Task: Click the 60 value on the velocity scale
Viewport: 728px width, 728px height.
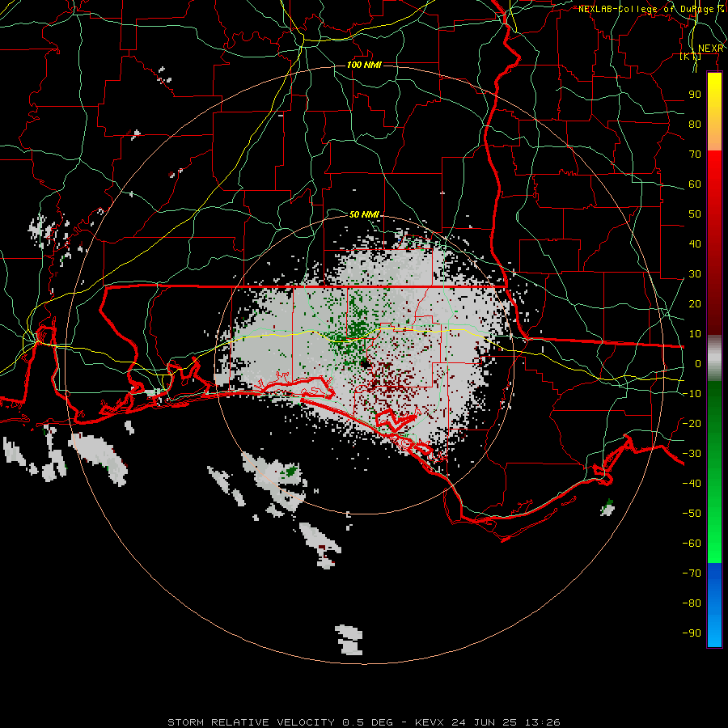Action: 695,184
